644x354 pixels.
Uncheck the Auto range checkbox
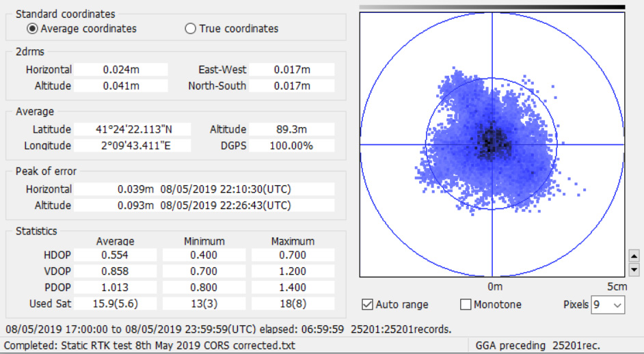[x=368, y=305]
